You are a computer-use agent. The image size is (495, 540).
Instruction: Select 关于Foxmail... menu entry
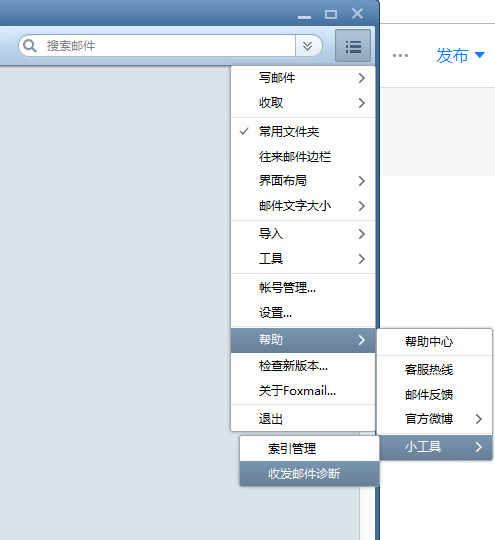click(x=303, y=391)
